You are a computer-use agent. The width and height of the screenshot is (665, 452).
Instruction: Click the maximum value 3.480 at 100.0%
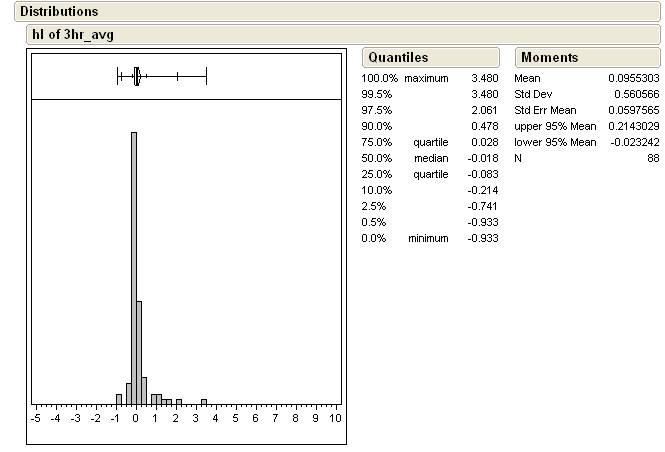click(x=483, y=78)
